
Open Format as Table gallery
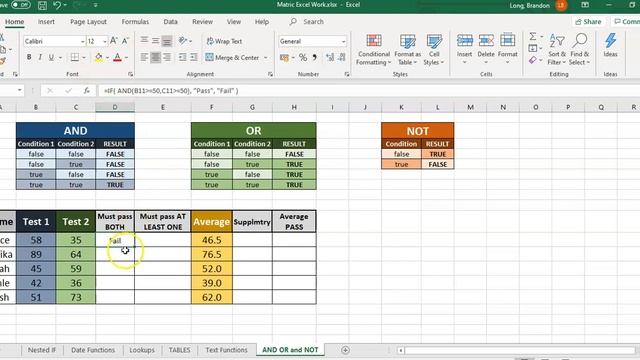tap(407, 50)
